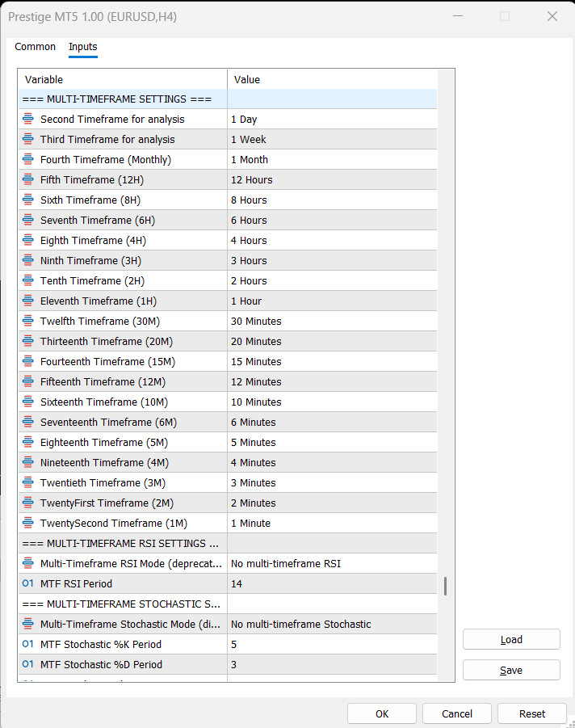Open the 1 Minute value dropdown
This screenshot has height=728, width=575.
[332, 523]
